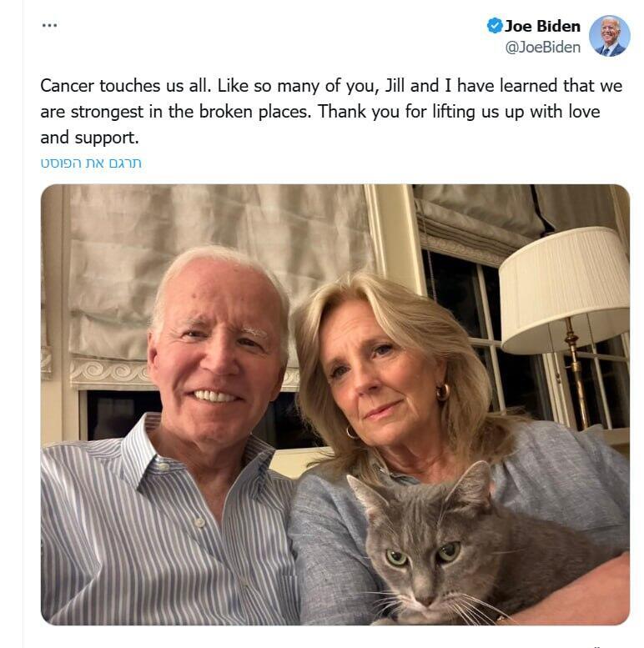Click the Hebrew translate post link
This screenshot has height=648, width=644.
pyautogui.click(x=91, y=163)
